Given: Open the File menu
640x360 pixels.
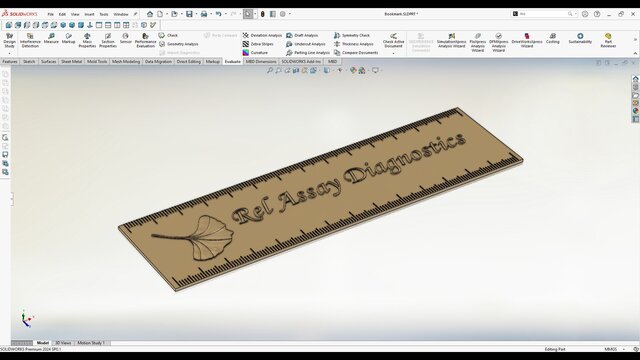Looking at the screenshot, I should 51,14.
